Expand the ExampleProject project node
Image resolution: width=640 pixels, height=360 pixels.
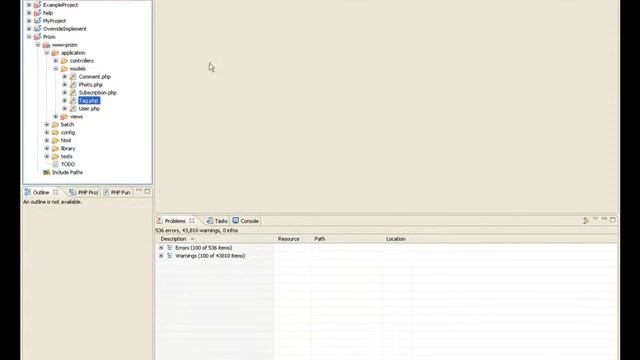click(x=29, y=5)
